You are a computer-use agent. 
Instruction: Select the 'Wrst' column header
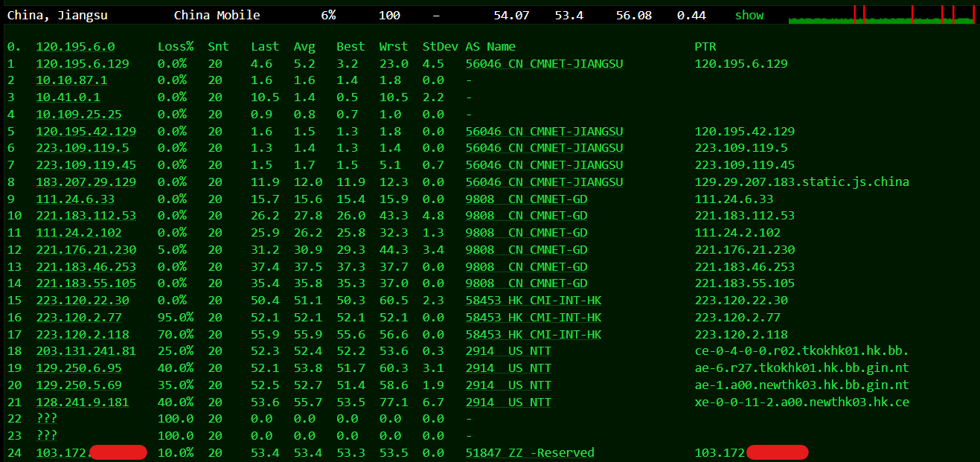(x=393, y=47)
